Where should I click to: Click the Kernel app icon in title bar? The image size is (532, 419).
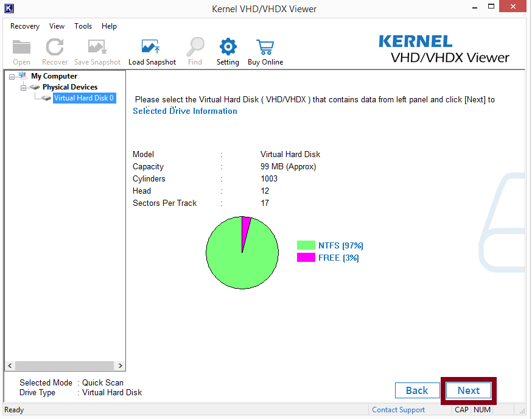(9, 8)
